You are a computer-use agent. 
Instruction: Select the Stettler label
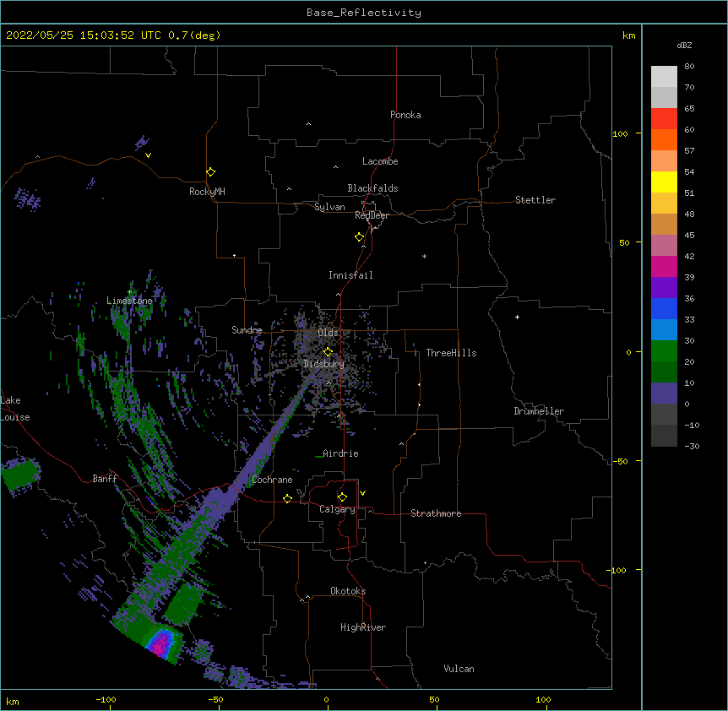tap(535, 200)
